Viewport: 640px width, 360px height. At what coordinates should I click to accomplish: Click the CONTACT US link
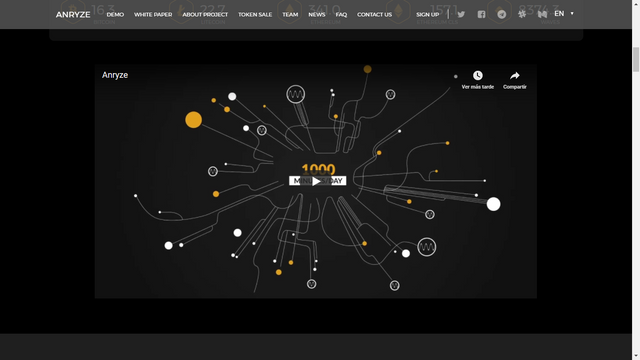[x=374, y=14]
